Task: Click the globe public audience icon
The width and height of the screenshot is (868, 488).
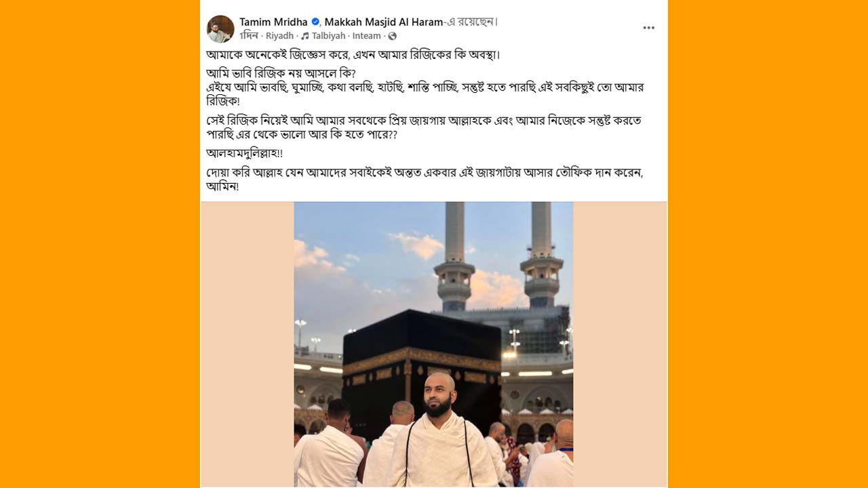Action: [392, 36]
